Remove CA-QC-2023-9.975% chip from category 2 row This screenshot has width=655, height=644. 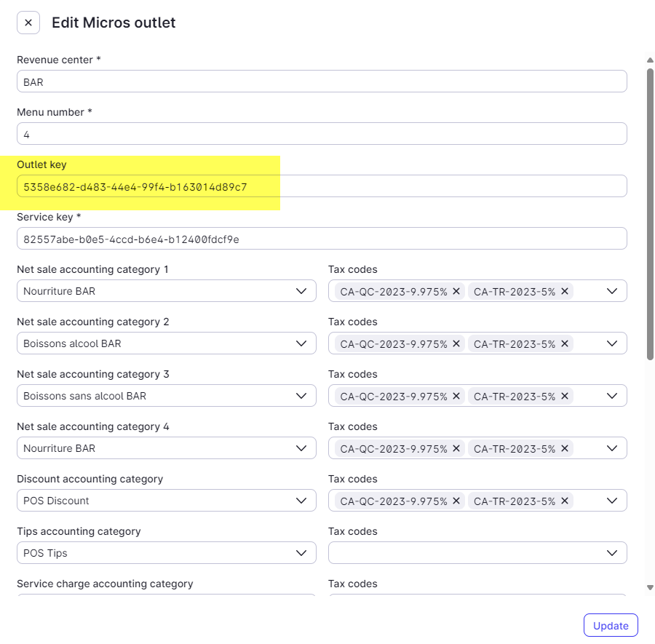456,343
